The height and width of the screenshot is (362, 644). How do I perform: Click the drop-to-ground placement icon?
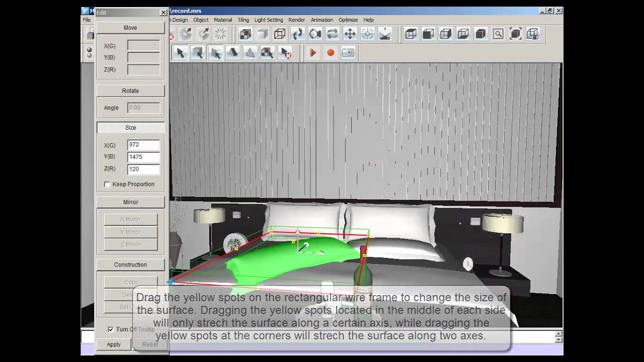385,34
